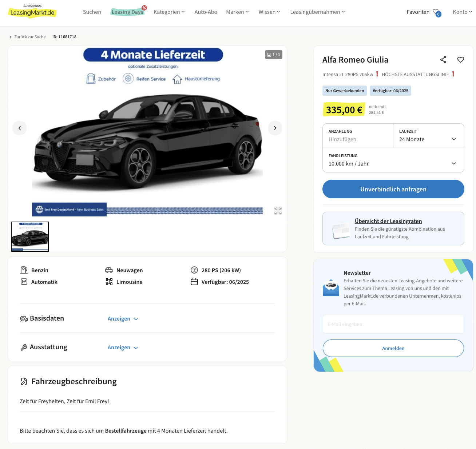Click the 335,00 € price

point(344,110)
